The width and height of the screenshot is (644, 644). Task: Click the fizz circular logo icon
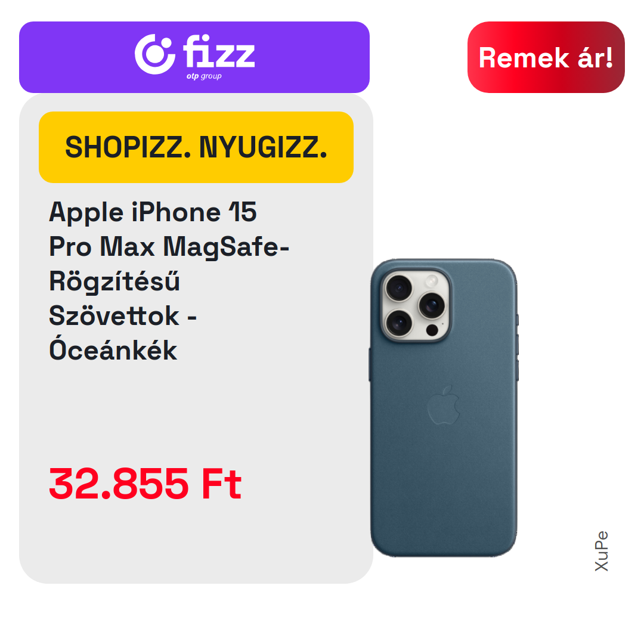point(154,54)
